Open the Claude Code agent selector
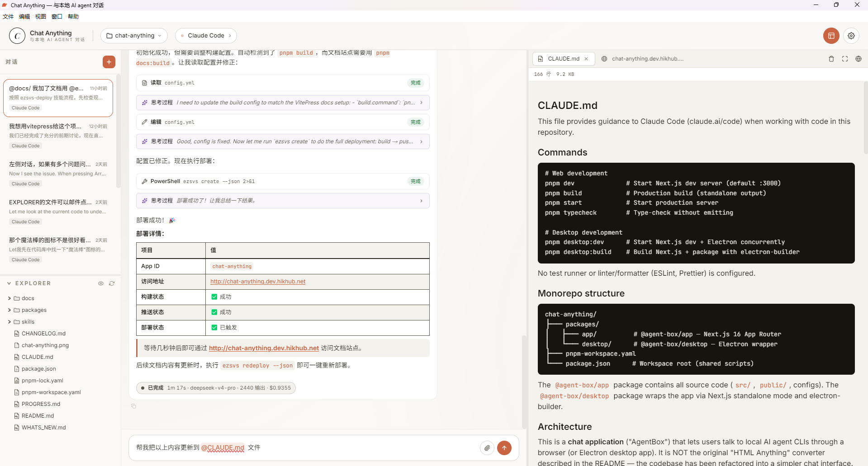 pos(206,36)
